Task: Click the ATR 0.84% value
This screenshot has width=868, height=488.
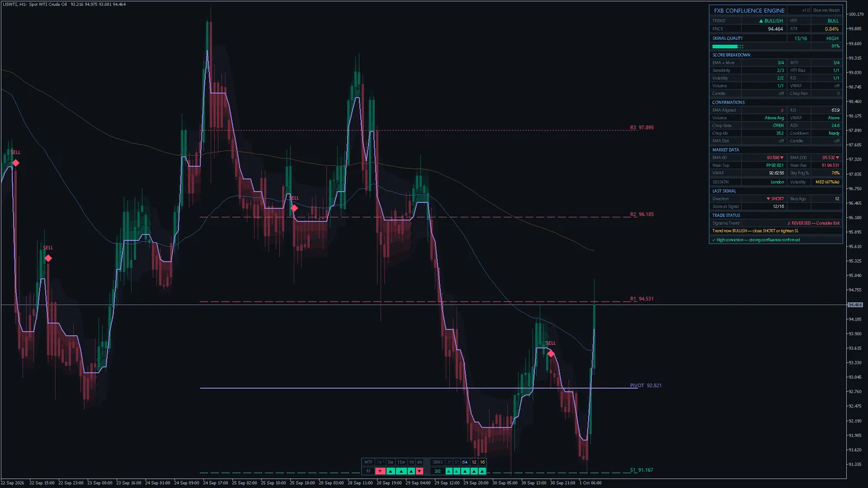Action: pos(832,29)
